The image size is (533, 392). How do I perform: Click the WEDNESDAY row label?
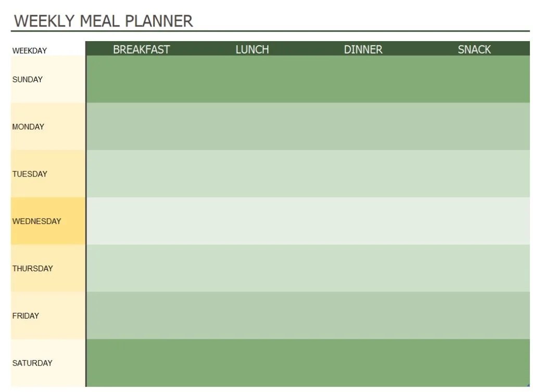pos(37,221)
